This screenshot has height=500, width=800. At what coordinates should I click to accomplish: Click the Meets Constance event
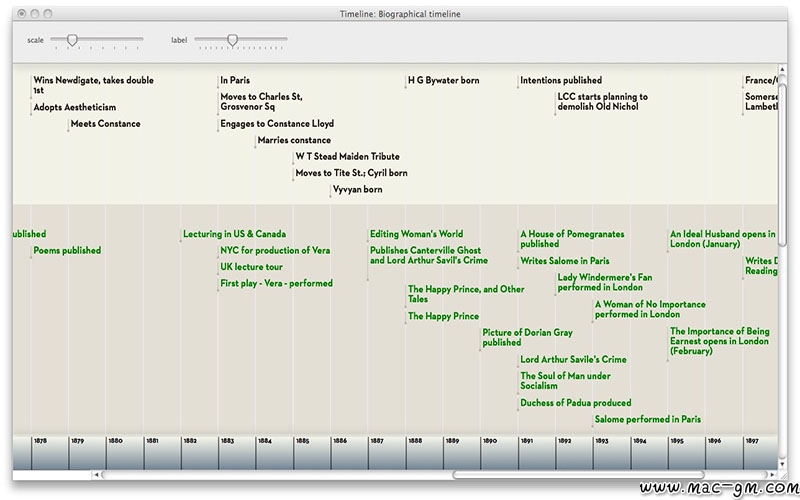point(105,124)
